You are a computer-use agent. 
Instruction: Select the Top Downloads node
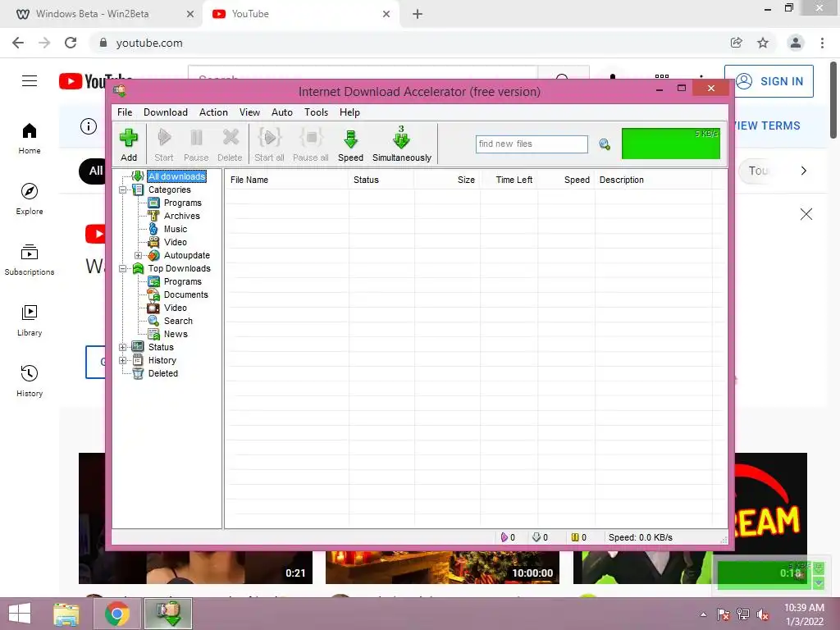click(179, 268)
